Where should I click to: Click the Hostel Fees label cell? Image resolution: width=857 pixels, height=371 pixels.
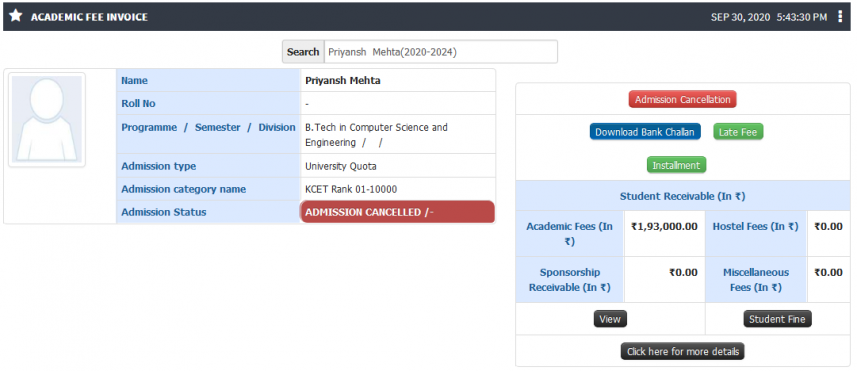[755, 234]
